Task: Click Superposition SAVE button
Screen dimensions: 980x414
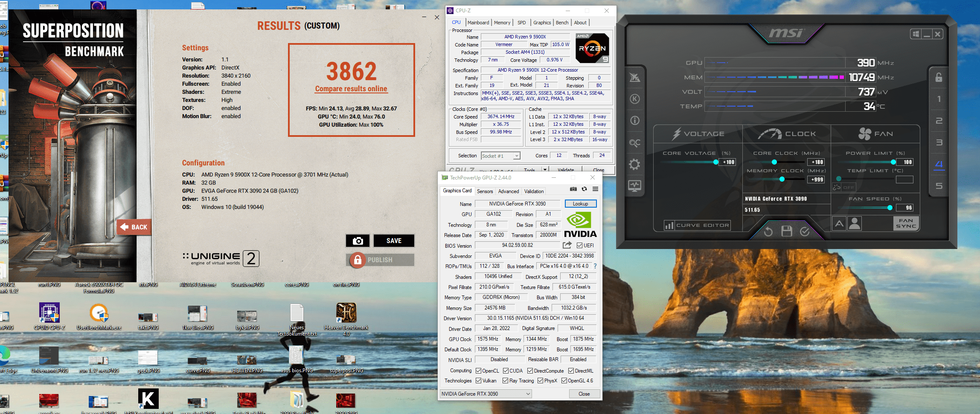Action: [394, 241]
